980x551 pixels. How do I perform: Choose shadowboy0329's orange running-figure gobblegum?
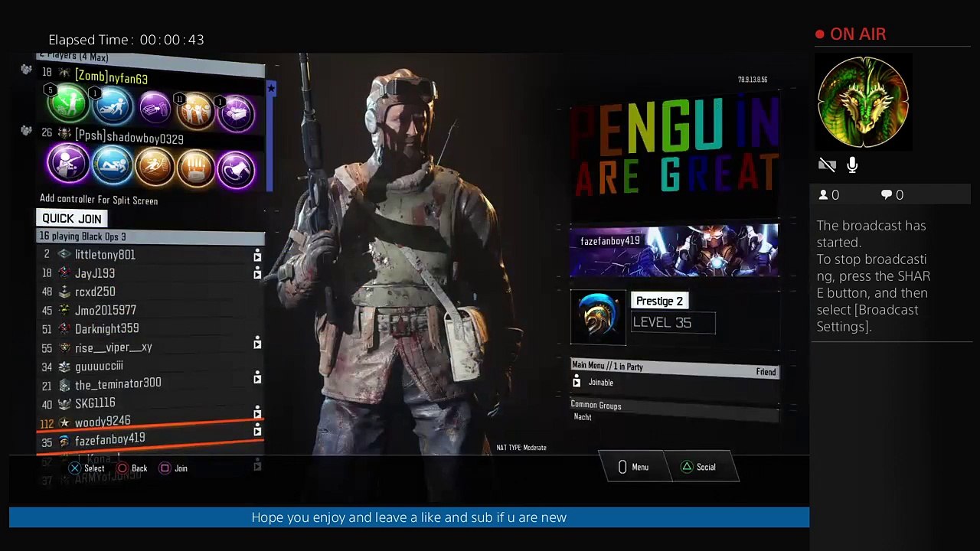pyautogui.click(x=155, y=168)
